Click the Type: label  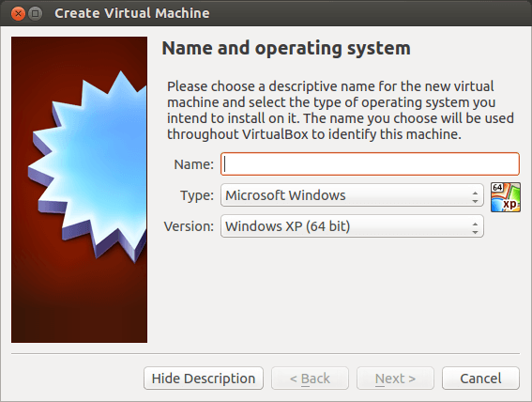[197, 195]
